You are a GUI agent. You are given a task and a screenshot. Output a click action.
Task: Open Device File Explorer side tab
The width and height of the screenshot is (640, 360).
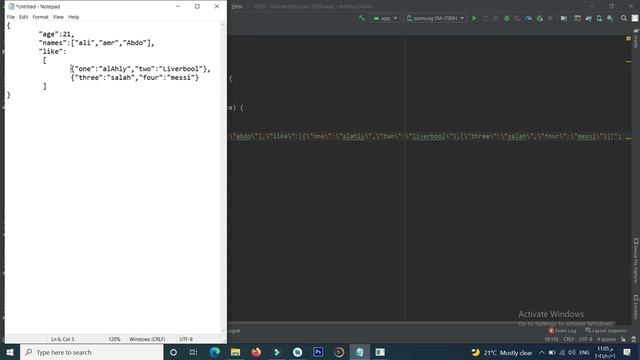click(636, 260)
